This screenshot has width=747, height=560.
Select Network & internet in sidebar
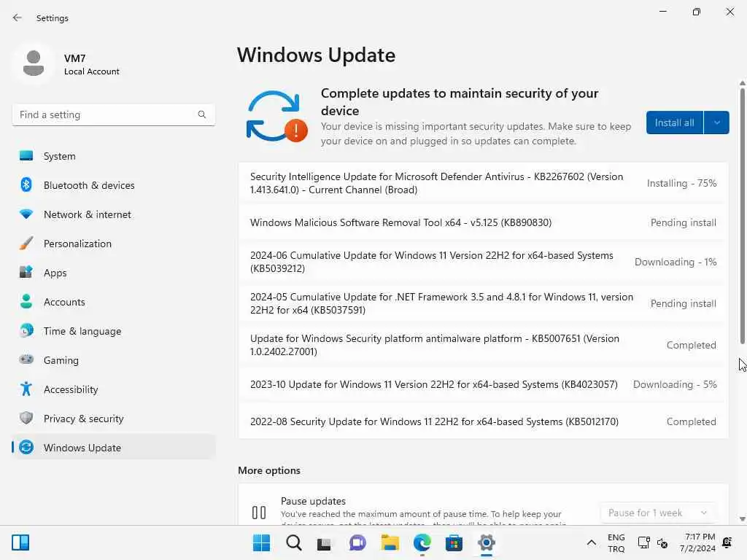pos(113,214)
